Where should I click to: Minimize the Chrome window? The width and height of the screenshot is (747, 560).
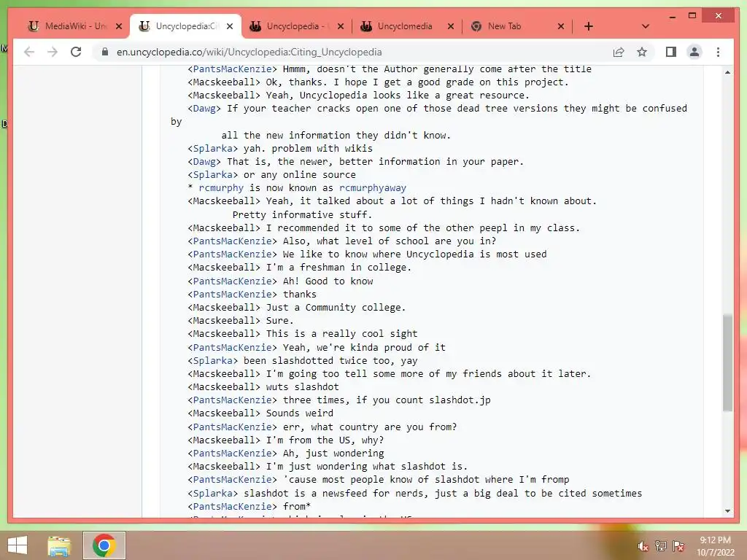672,16
